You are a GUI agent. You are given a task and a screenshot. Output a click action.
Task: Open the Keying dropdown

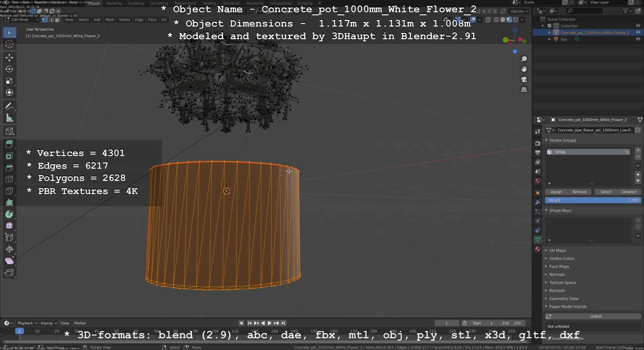pyautogui.click(x=49, y=323)
